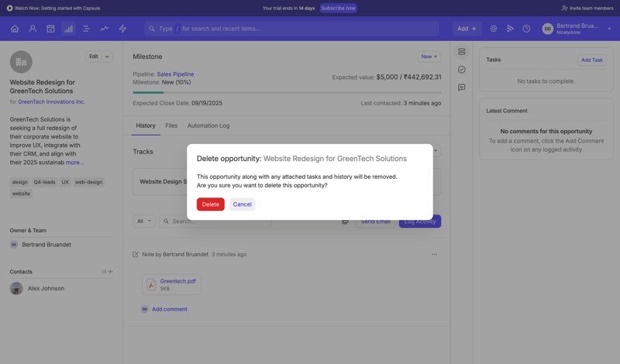Open the summary panel icon in side rail
Viewport: 620px width, 364px height.
click(x=461, y=52)
